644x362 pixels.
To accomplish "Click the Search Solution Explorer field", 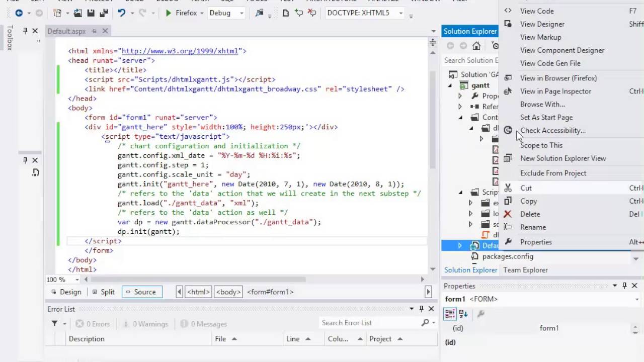I will click(x=470, y=60).
